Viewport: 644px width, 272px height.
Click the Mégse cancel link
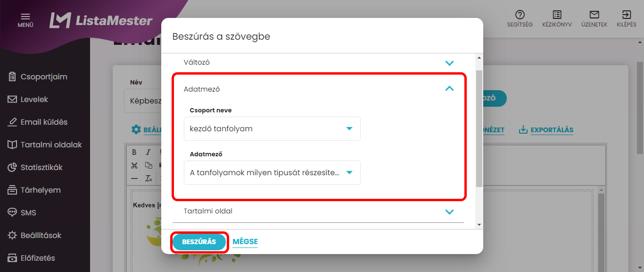pyautogui.click(x=245, y=242)
